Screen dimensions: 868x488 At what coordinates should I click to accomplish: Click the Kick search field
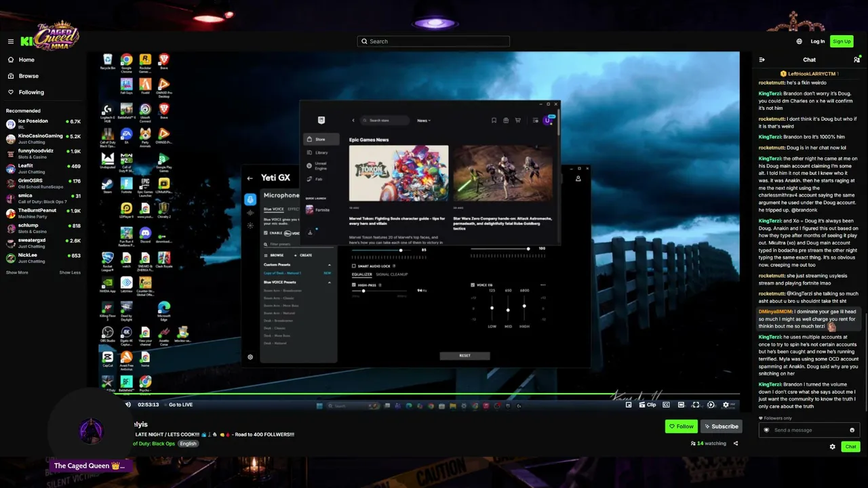433,41
